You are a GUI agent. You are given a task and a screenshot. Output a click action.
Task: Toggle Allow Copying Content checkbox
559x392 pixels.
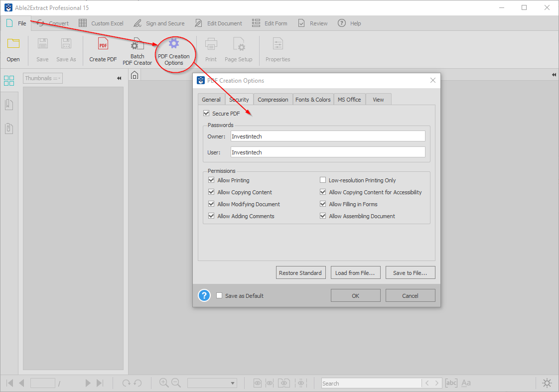pyautogui.click(x=211, y=192)
